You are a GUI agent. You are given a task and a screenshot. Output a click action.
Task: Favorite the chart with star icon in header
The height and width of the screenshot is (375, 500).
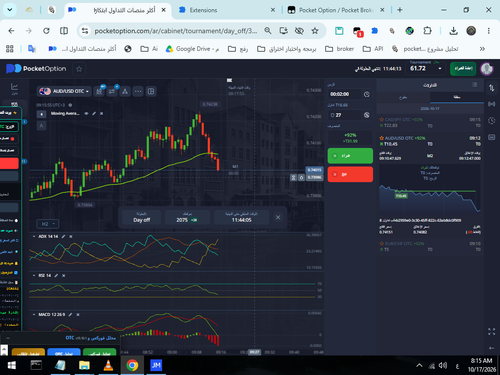[x=79, y=69]
